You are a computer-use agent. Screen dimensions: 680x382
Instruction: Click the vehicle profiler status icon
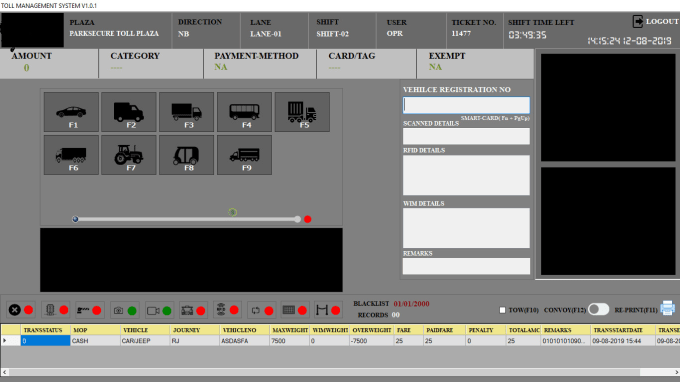(187, 310)
